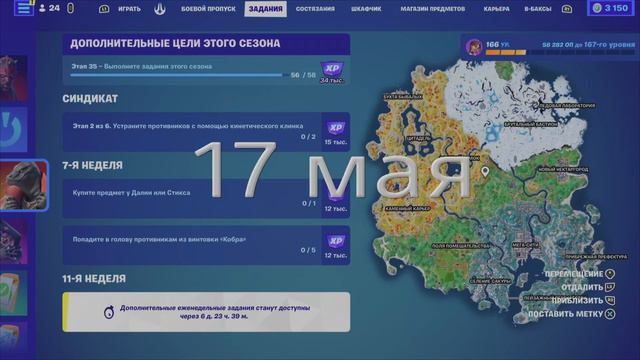Image resolution: width=640 pixels, height=360 pixels.
Task: Open the friends list showing 24
Action: pyautogui.click(x=49, y=8)
